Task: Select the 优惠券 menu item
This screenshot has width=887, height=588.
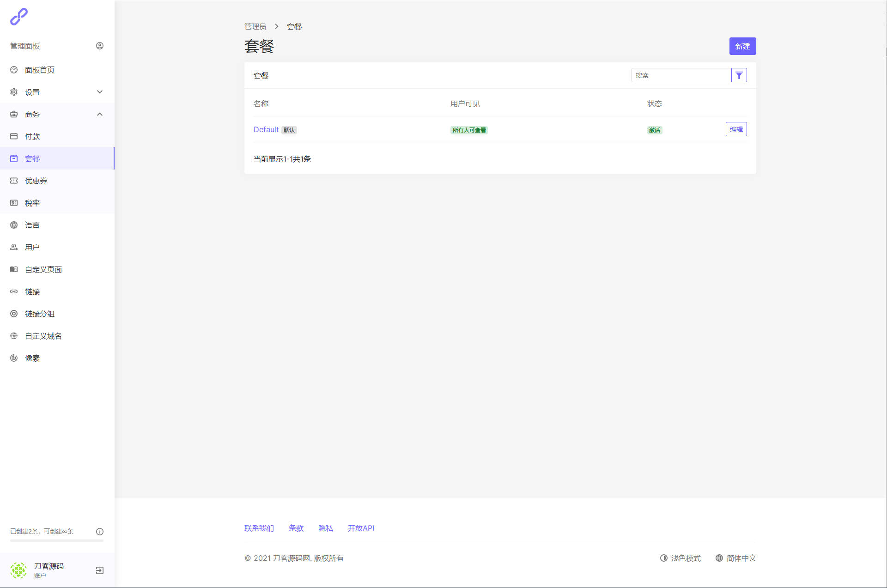Action: click(57, 181)
